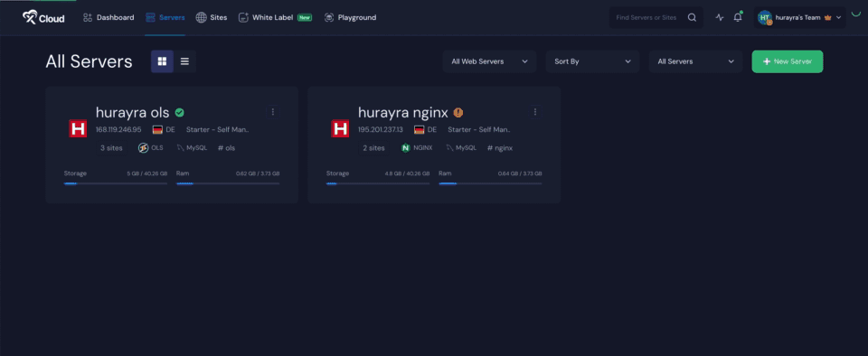Image resolution: width=868 pixels, height=356 pixels.
Task: Open the three-dot menu on hurayra nginx
Action: [534, 112]
